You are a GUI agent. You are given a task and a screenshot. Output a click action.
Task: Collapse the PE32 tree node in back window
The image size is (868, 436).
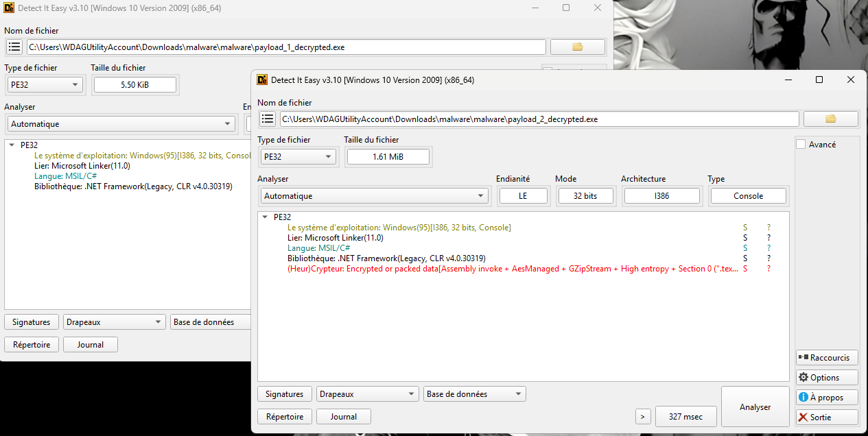pos(12,145)
